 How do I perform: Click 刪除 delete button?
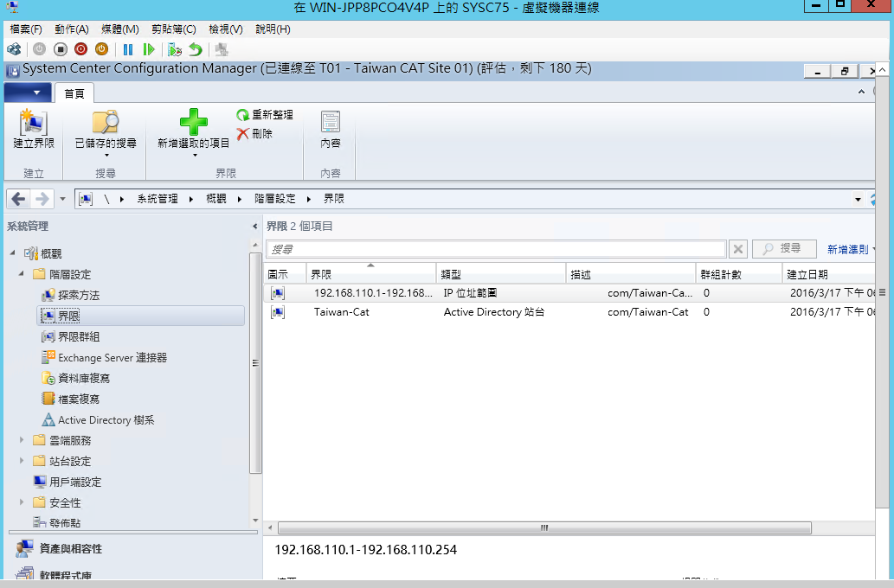(254, 134)
